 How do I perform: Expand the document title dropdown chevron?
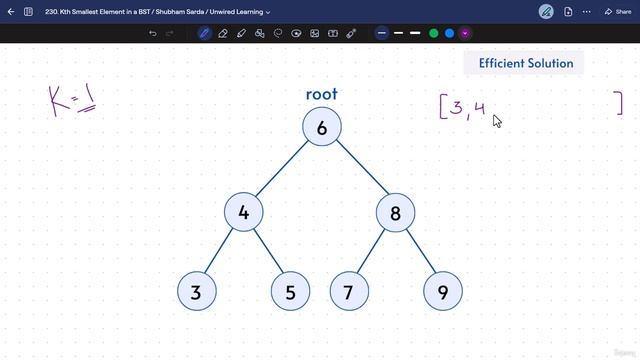pyautogui.click(x=268, y=12)
